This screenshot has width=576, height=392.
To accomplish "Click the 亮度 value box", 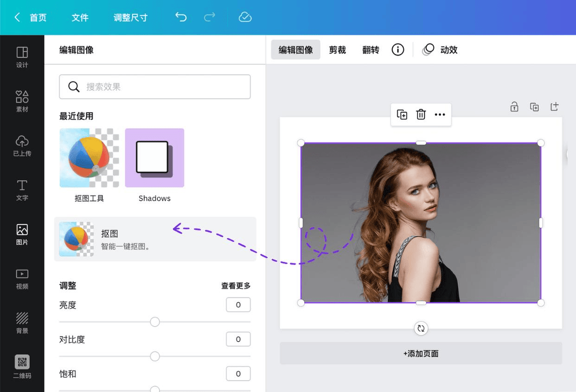I will click(x=238, y=305).
